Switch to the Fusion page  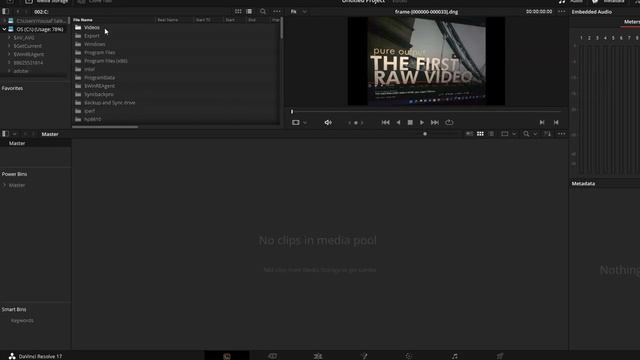[x=364, y=356]
